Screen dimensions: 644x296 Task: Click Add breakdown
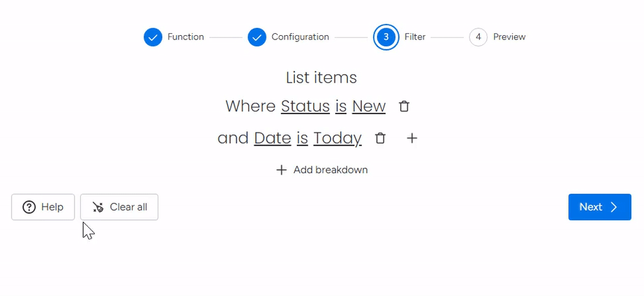click(x=321, y=170)
